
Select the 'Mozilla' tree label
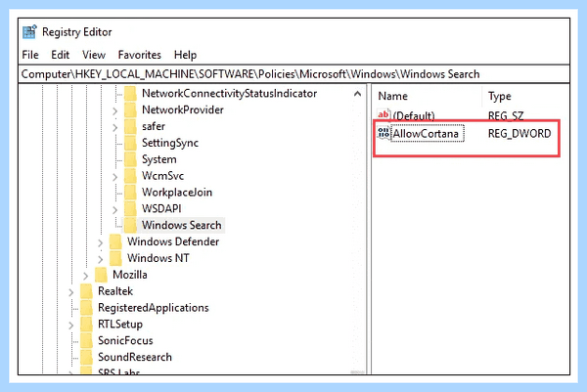point(130,275)
